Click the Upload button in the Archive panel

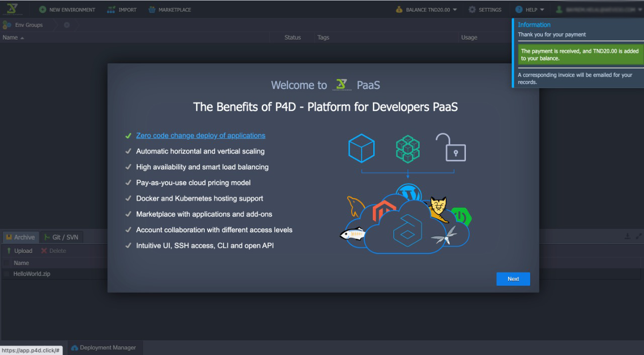(x=19, y=250)
